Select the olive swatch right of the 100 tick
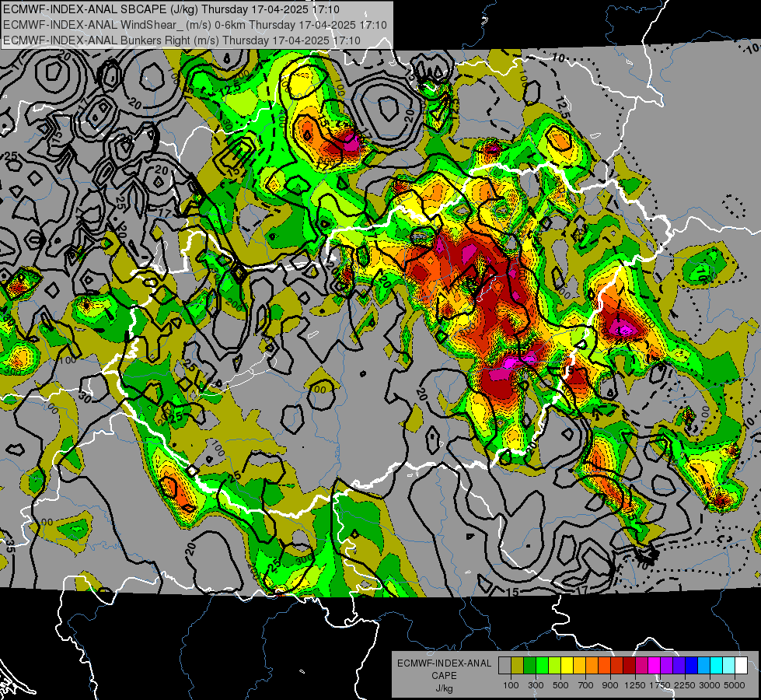The height and width of the screenshot is (700, 761). pos(517,666)
